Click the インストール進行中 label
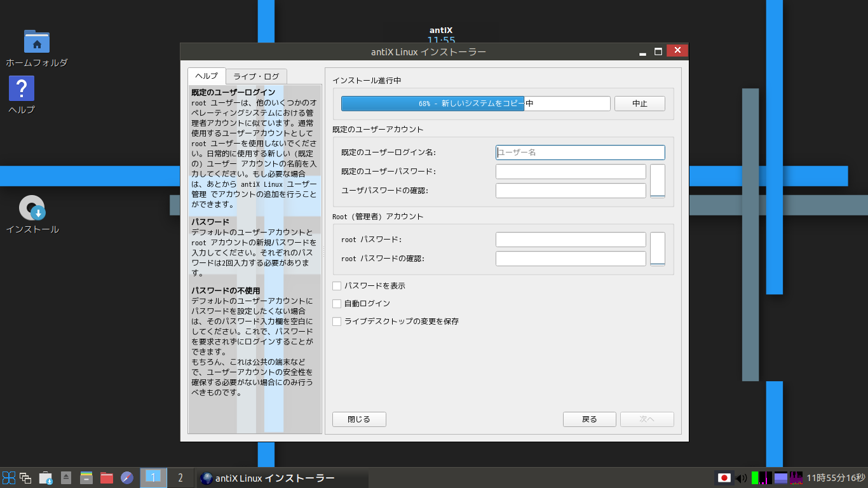868x488 pixels. tap(367, 81)
